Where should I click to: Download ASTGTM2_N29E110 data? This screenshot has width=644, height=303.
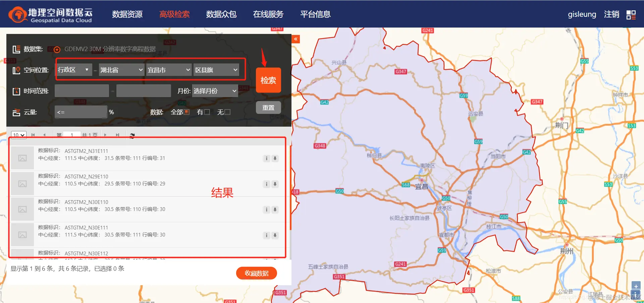(275, 184)
